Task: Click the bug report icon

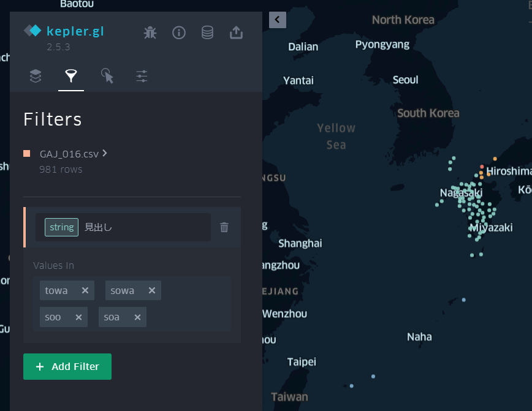Action: click(150, 32)
